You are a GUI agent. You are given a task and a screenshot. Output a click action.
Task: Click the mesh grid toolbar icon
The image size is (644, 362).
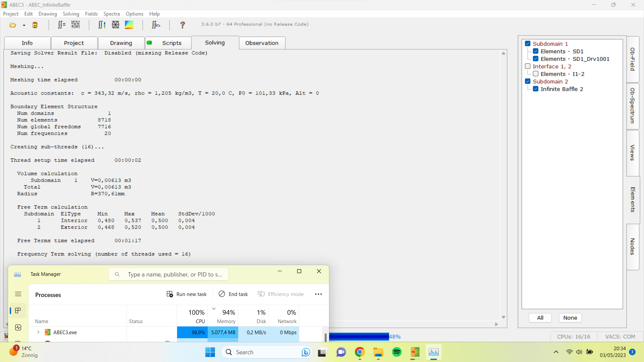click(x=76, y=24)
